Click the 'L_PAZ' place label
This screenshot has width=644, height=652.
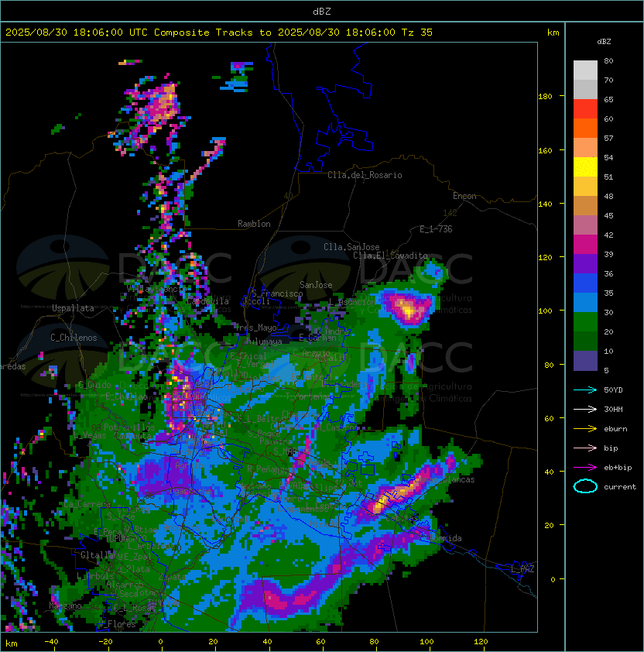pos(522,569)
